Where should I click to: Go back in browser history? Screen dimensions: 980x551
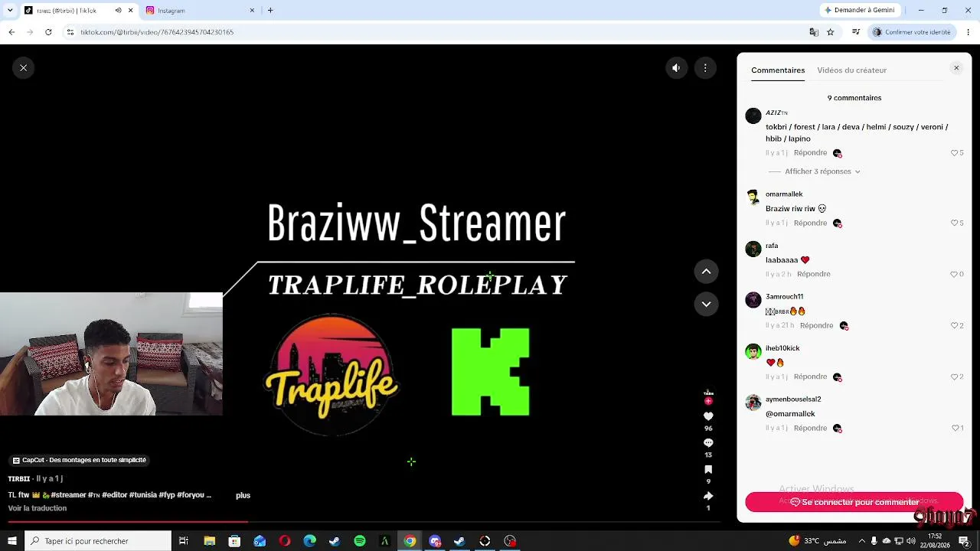pos(11,32)
